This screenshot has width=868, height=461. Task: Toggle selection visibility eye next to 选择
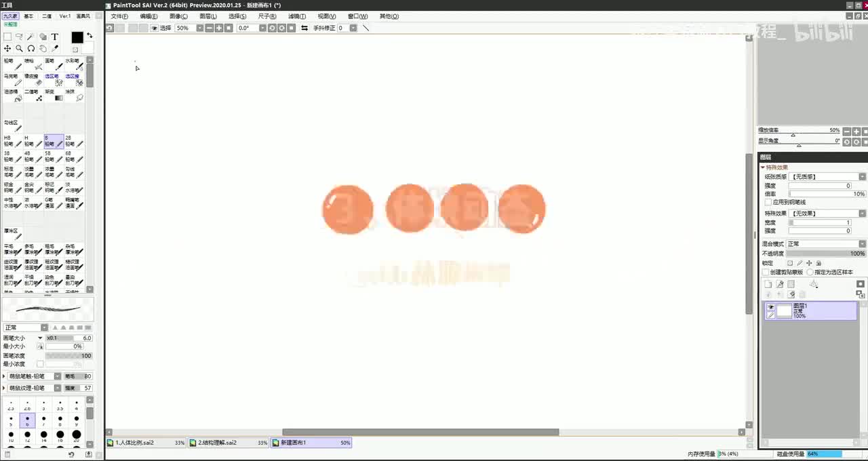tap(155, 28)
